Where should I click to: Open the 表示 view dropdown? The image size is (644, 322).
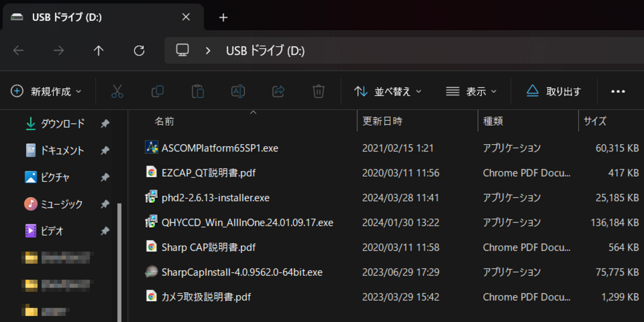tap(471, 92)
